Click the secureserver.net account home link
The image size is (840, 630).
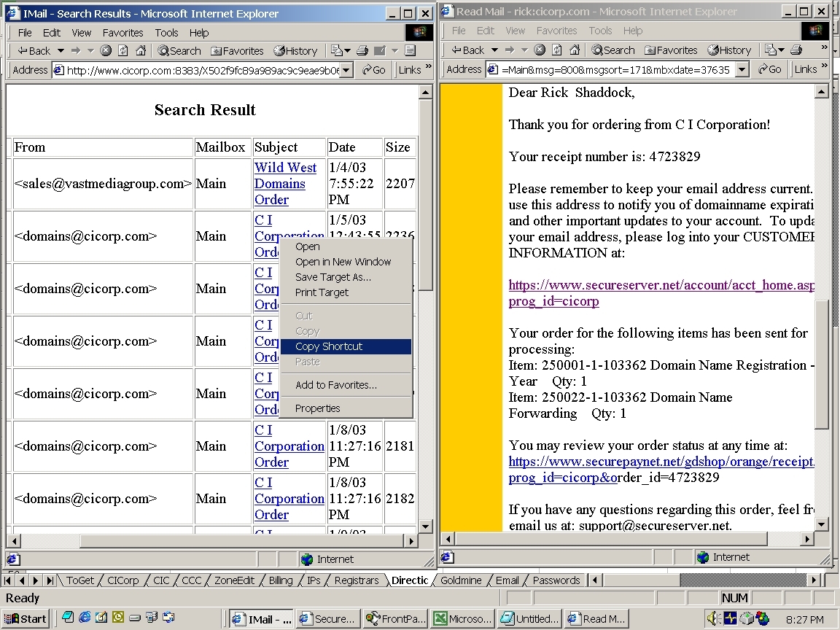tap(661, 285)
